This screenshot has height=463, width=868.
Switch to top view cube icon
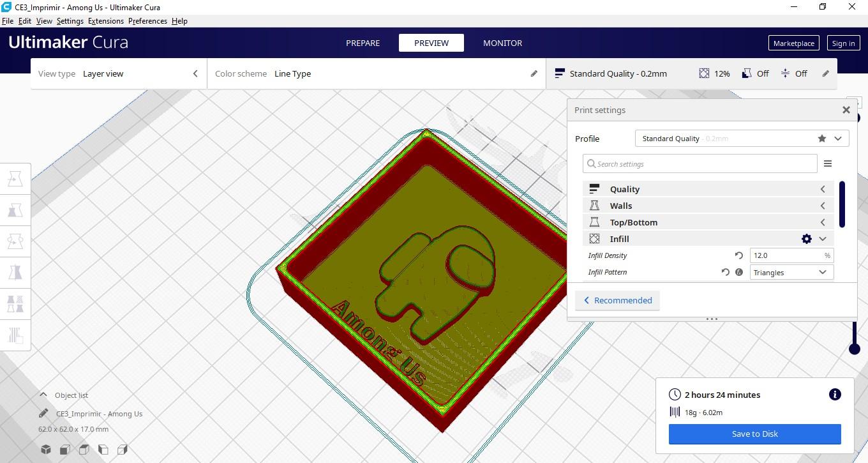84,450
